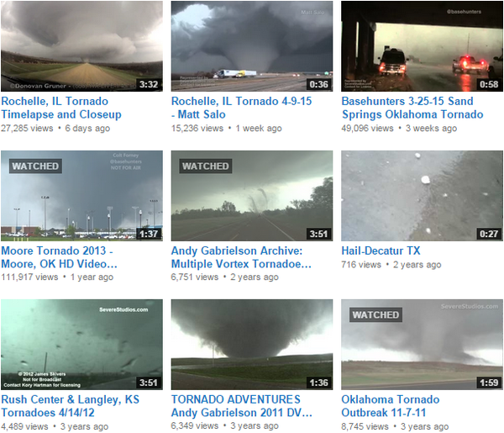Click the 3:32 duration badge on Rochelle timelapse
This screenshot has height=433, width=504.
[149, 84]
